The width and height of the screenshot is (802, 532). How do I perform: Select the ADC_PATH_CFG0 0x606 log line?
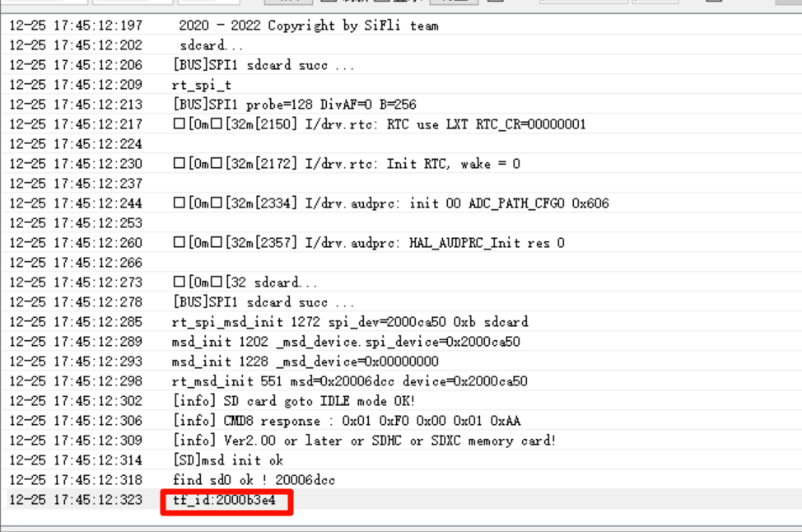pyautogui.click(x=391, y=203)
